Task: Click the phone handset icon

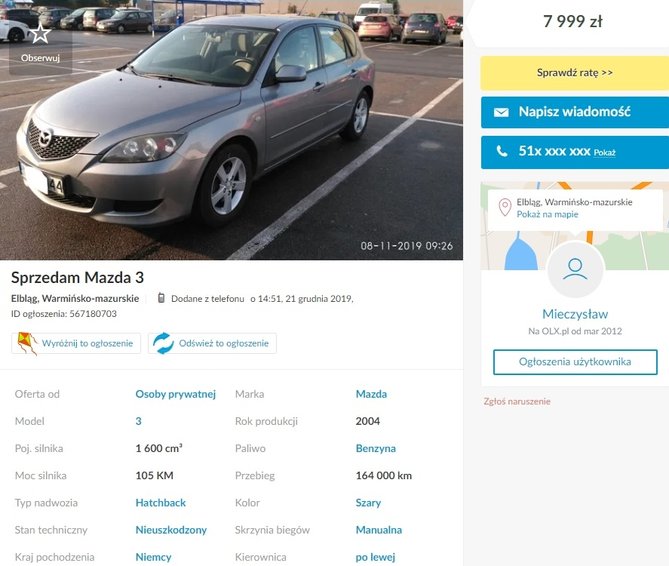Action: click(502, 151)
